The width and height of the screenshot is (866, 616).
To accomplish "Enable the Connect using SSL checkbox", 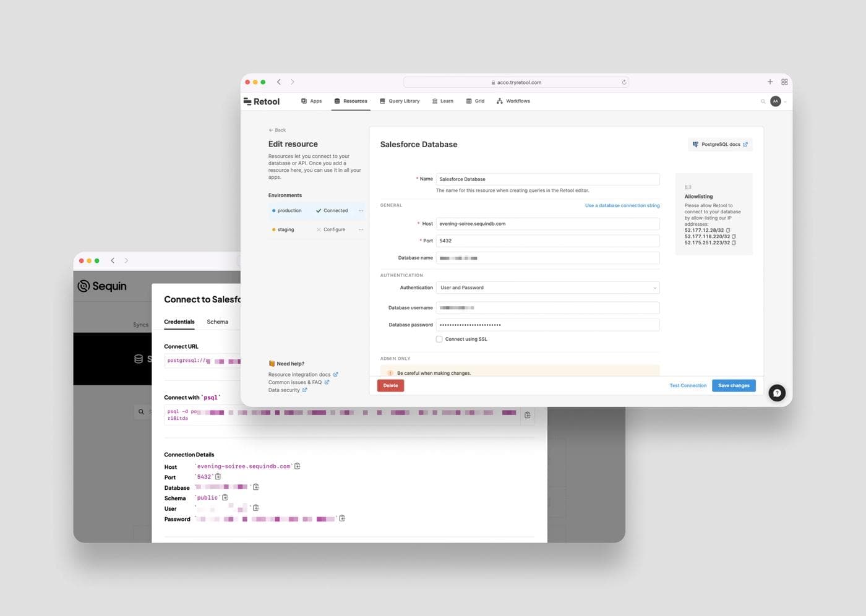I will [x=439, y=339].
